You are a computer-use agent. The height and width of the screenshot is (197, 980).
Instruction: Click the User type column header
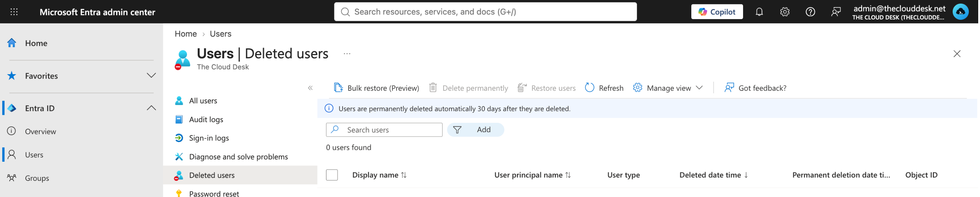[623, 175]
